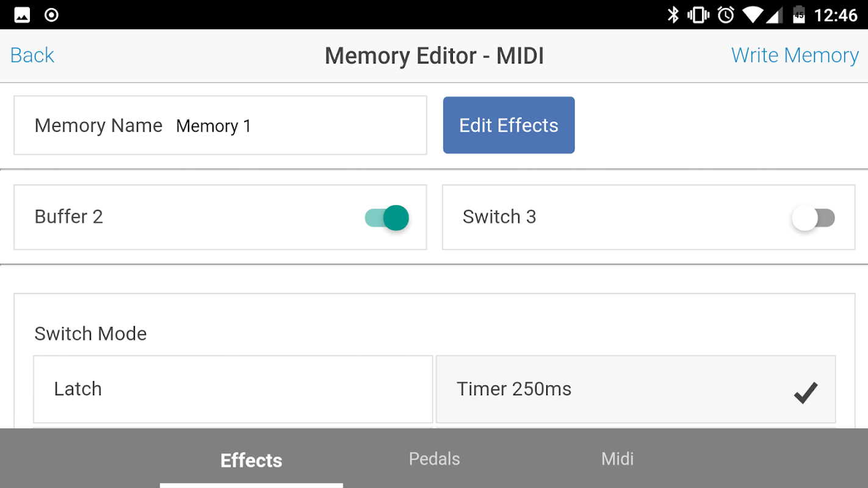Switch to the Pedals tab
Screen dimensions: 868x488
(x=434, y=459)
